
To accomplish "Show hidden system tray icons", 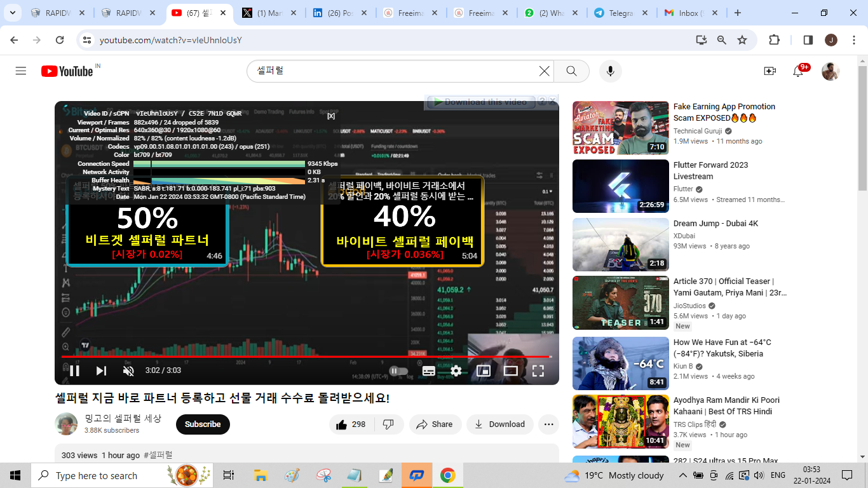I will click(x=682, y=475).
